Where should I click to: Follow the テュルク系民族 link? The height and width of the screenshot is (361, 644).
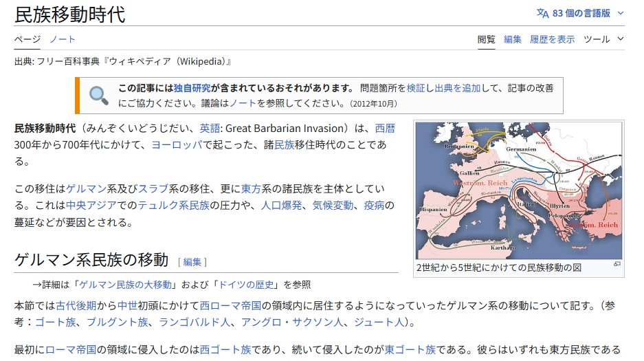click(x=173, y=205)
